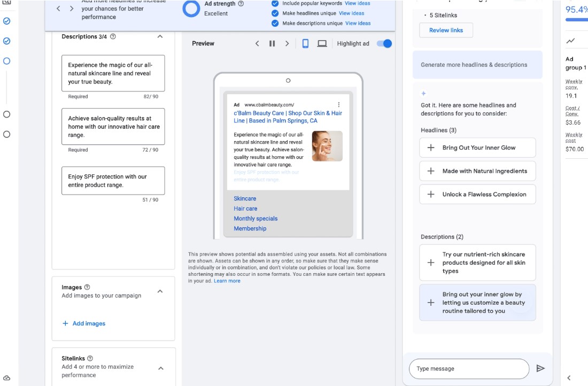This screenshot has height=386, width=588.
Task: Switch the preview to desktop view
Action: tap(322, 43)
